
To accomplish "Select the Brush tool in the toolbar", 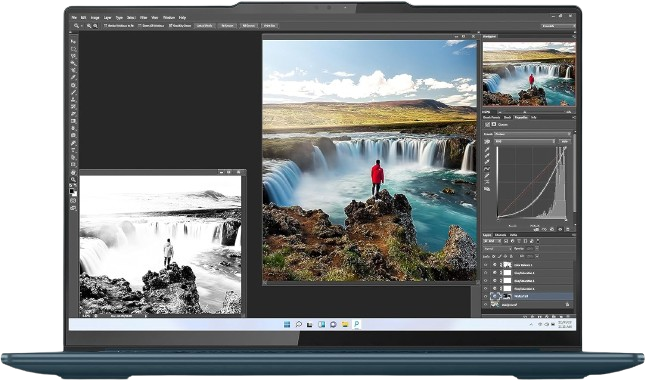I will click(x=73, y=92).
